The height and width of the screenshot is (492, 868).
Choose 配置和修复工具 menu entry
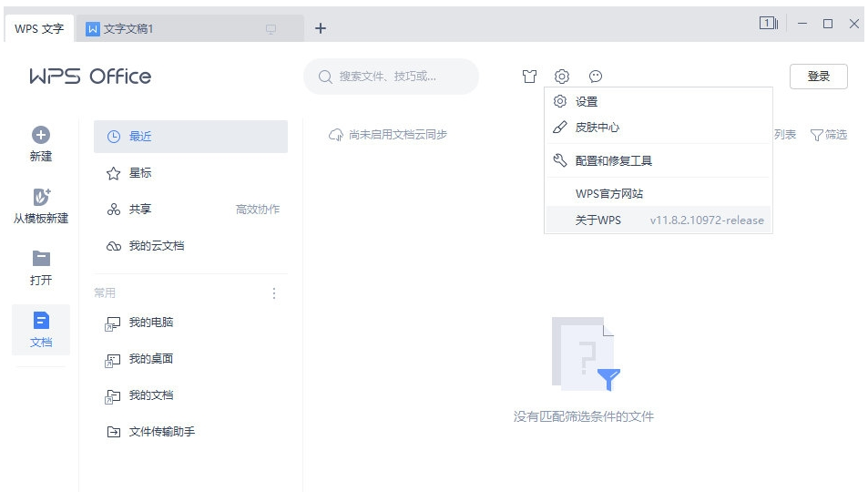(x=659, y=160)
